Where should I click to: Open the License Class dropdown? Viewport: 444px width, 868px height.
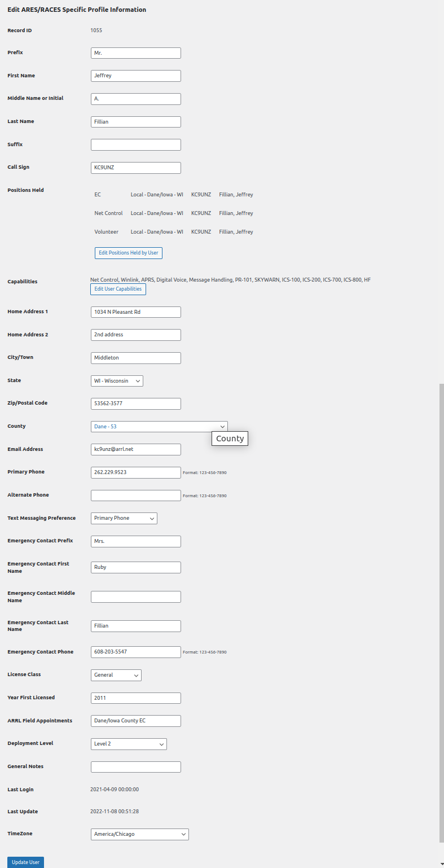coord(116,675)
